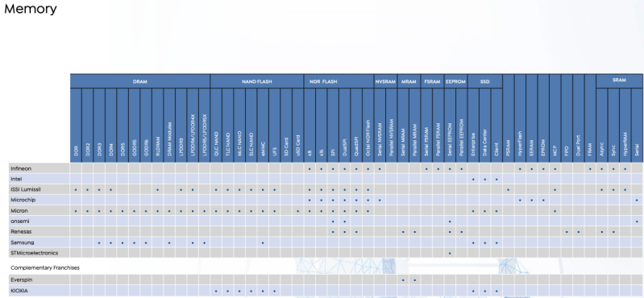
Task: Click the Serial NVSRAM column header
Action: tap(380, 125)
